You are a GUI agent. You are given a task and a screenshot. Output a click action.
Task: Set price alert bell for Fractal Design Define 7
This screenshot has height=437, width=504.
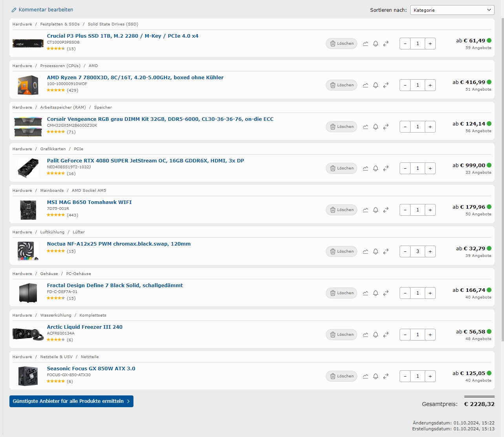376,293
